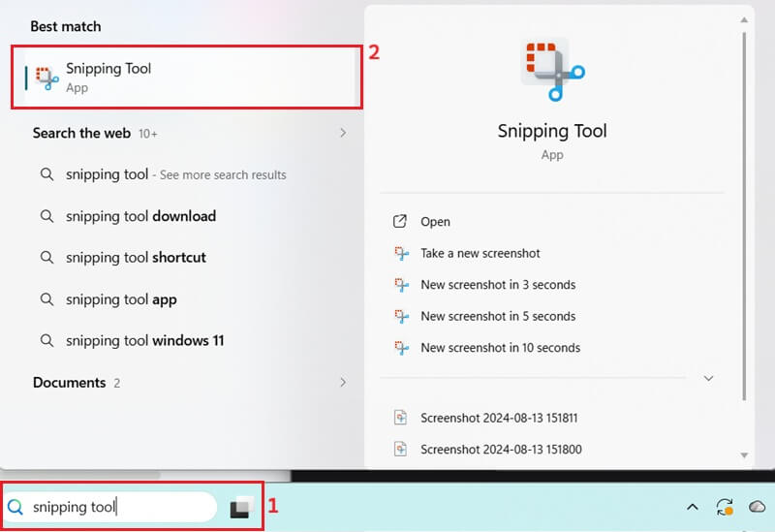Click the taskbar search magnifier icon

15,507
